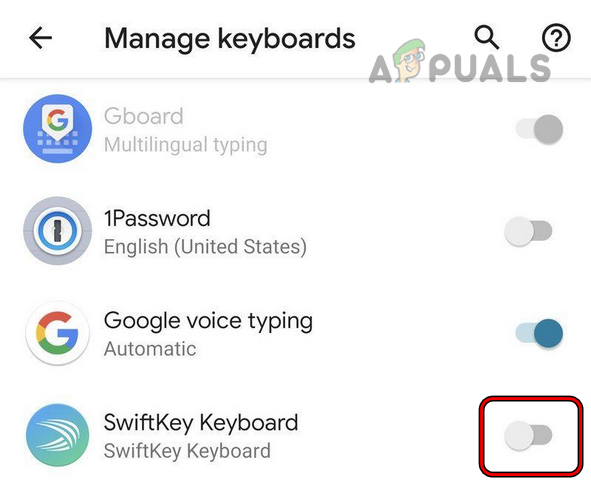Viewport: 591px width, 500px height.
Task: Open help via the question mark icon
Action: pos(556,37)
